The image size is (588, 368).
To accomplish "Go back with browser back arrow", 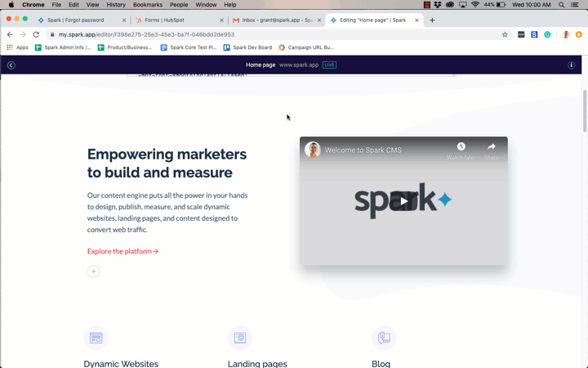I will click(x=10, y=34).
